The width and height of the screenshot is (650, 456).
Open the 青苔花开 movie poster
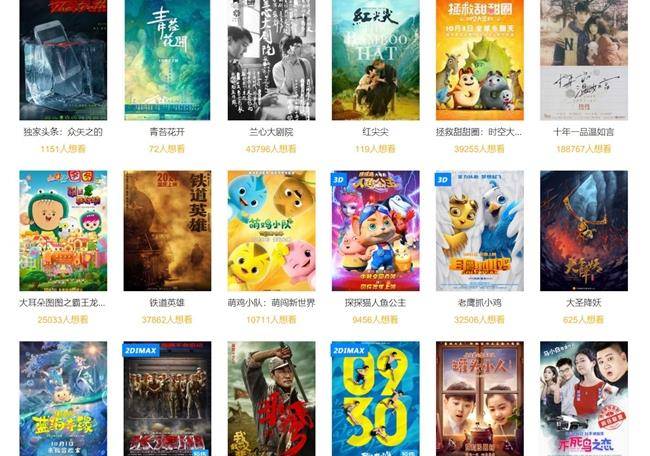point(167,60)
